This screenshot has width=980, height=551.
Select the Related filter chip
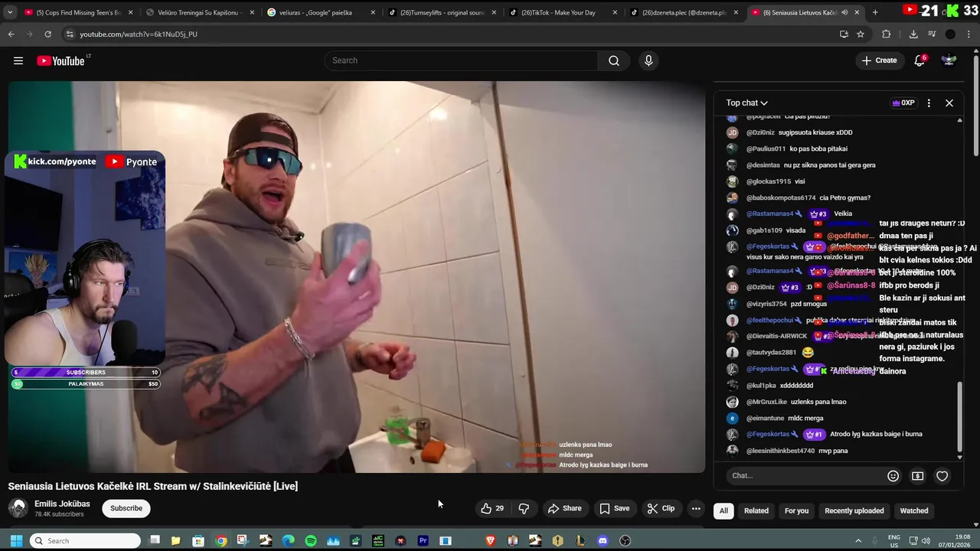tap(756, 510)
